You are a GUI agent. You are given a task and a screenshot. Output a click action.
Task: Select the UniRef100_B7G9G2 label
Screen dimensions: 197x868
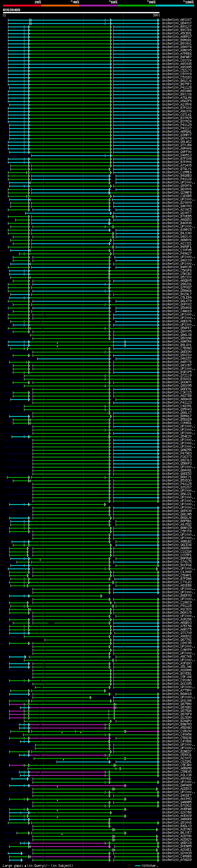tap(177, 806)
